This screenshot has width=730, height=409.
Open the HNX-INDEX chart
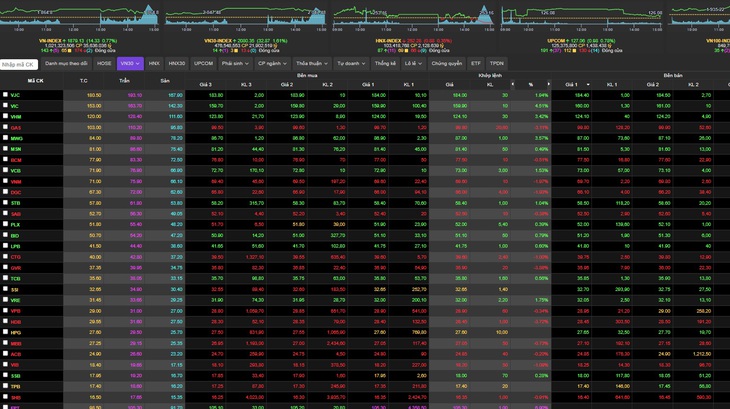[413, 19]
